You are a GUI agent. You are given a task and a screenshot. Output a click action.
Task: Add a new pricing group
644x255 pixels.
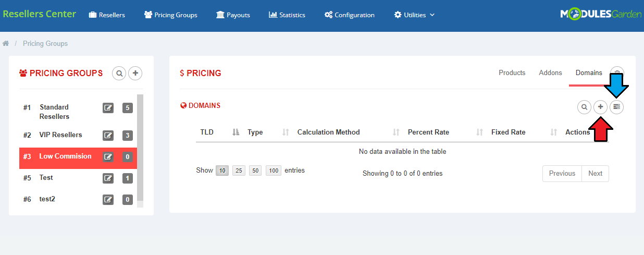[135, 74]
